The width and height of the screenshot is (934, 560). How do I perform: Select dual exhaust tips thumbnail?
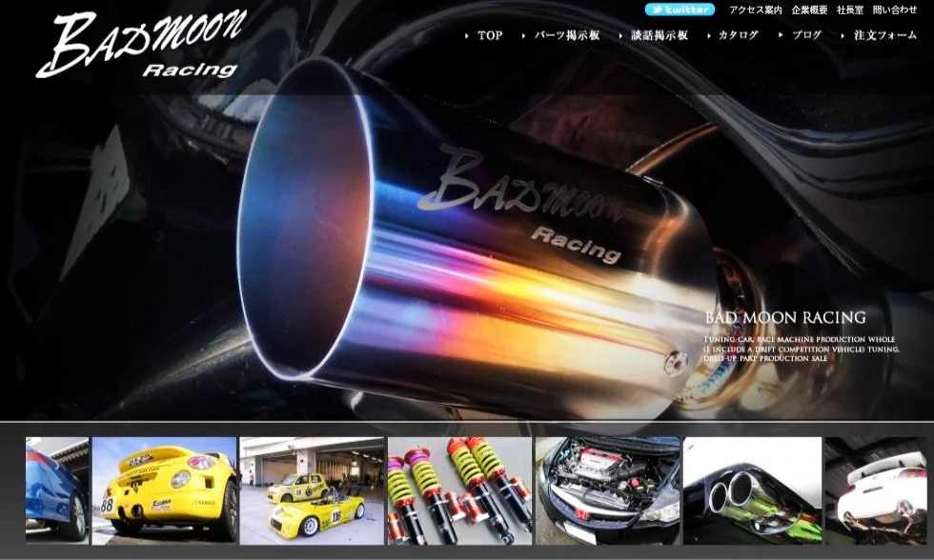(x=752, y=491)
